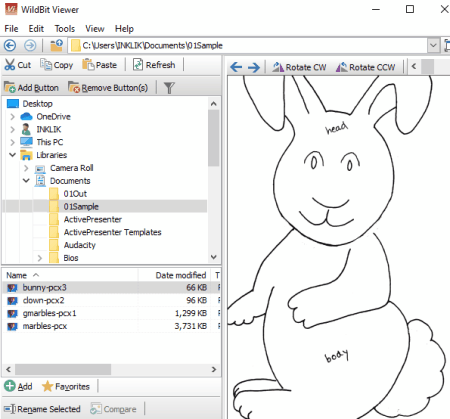
Task: Open the filter funnel icon
Action: pyautogui.click(x=169, y=88)
